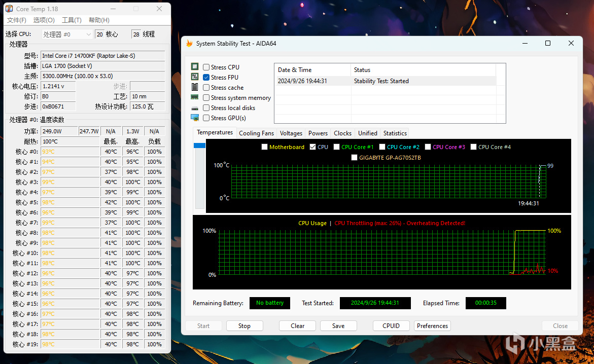Switch to the Statistics tab
Screen dimensions: 594x364
[395, 133]
